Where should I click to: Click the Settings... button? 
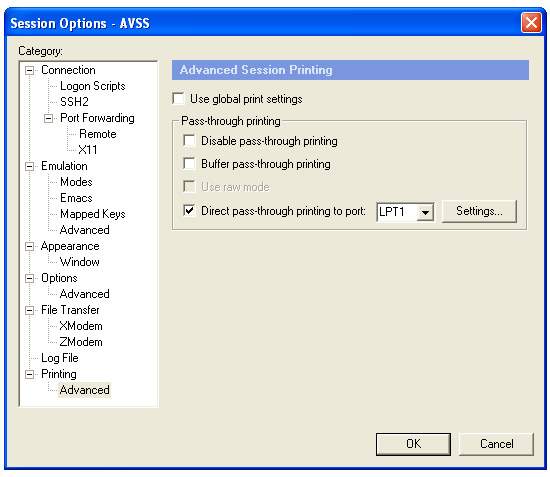[479, 211]
